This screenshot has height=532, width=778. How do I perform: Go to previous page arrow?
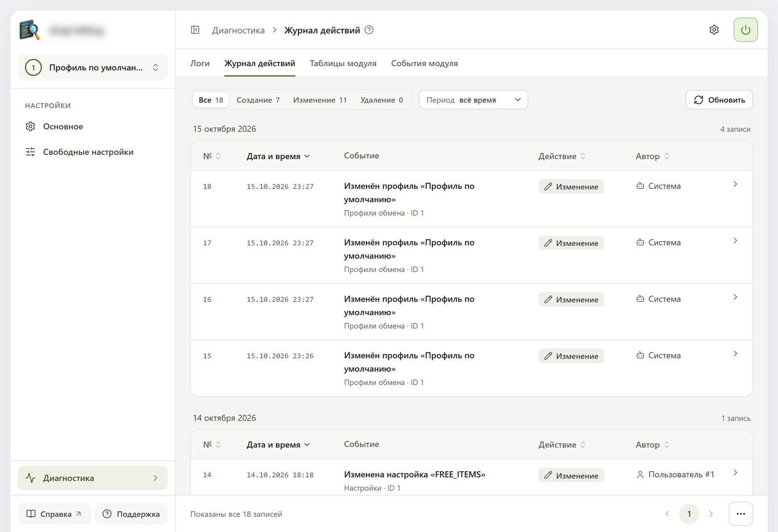667,514
